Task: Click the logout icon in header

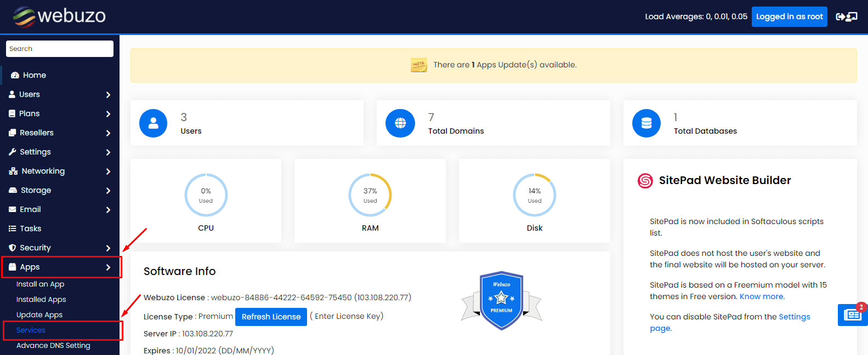Action: tap(846, 16)
